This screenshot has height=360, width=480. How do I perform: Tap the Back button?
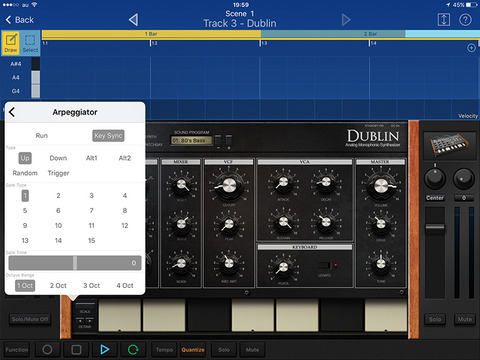pyautogui.click(x=20, y=20)
